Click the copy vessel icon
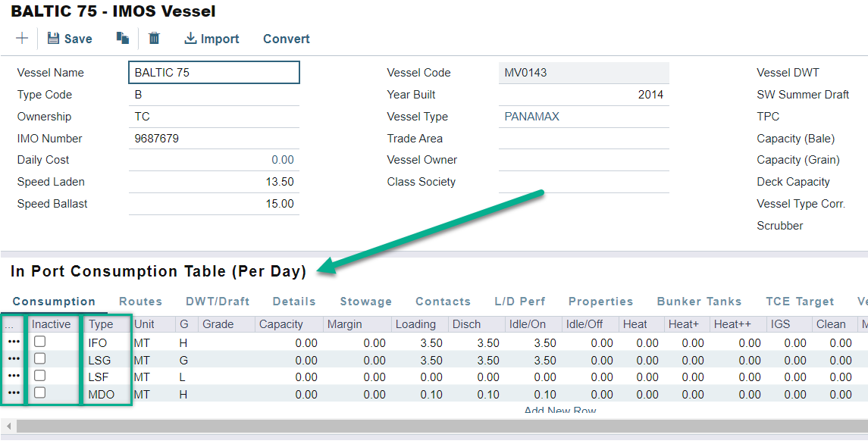Image resolution: width=868 pixels, height=447 pixels. [122, 39]
